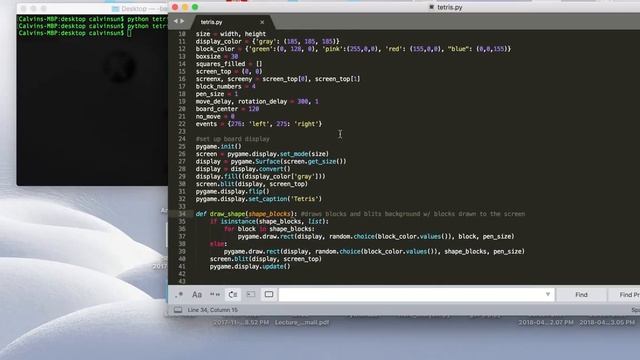The width and height of the screenshot is (640, 360).
Task: Click the panel switcher icon in status bar
Action: tap(178, 310)
